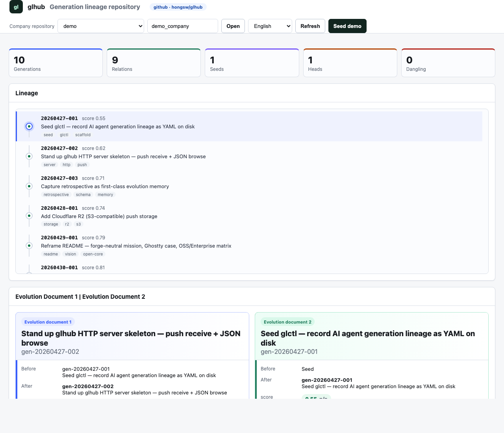Image resolution: width=504 pixels, height=433 pixels.
Task: Click the glhub 'gl' logo icon
Action: pos(16,7)
